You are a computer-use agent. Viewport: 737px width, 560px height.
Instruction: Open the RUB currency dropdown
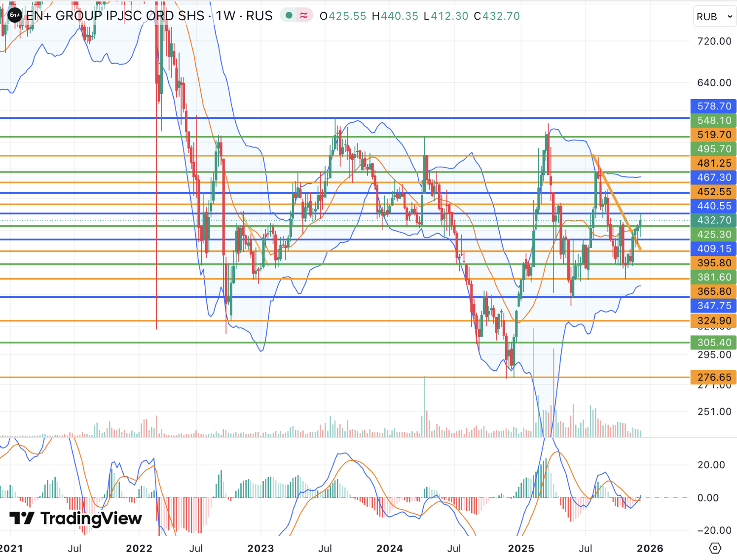(x=714, y=17)
